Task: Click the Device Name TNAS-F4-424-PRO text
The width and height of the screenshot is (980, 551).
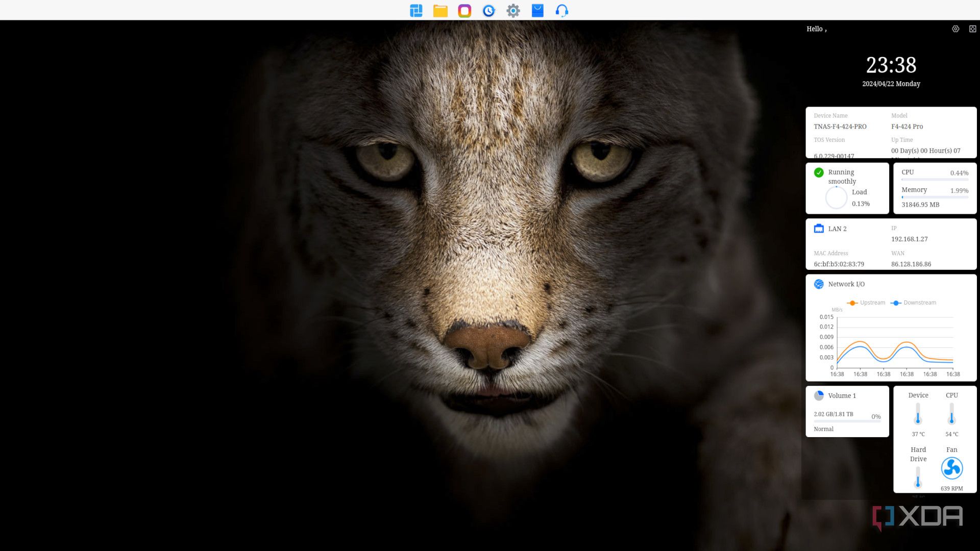Action: [x=840, y=127]
